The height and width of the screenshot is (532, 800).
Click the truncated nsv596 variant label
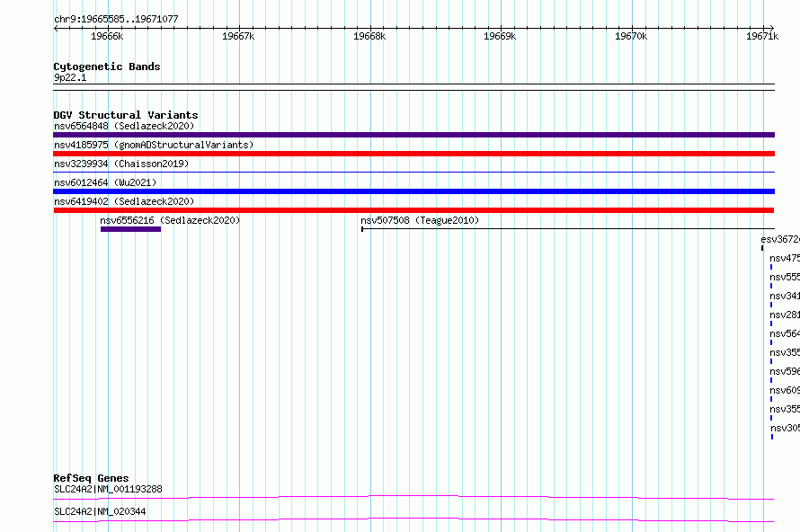click(x=785, y=371)
